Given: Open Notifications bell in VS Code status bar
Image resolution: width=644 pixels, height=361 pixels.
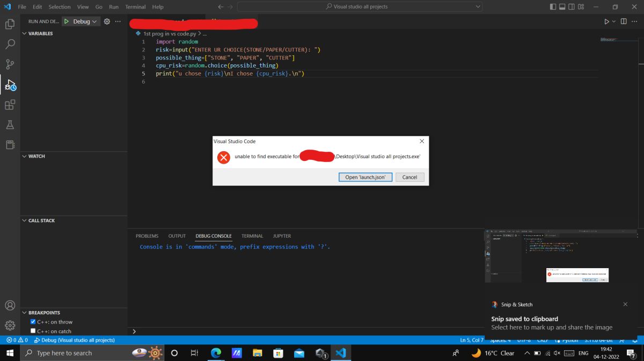Looking at the screenshot, I should [634, 340].
